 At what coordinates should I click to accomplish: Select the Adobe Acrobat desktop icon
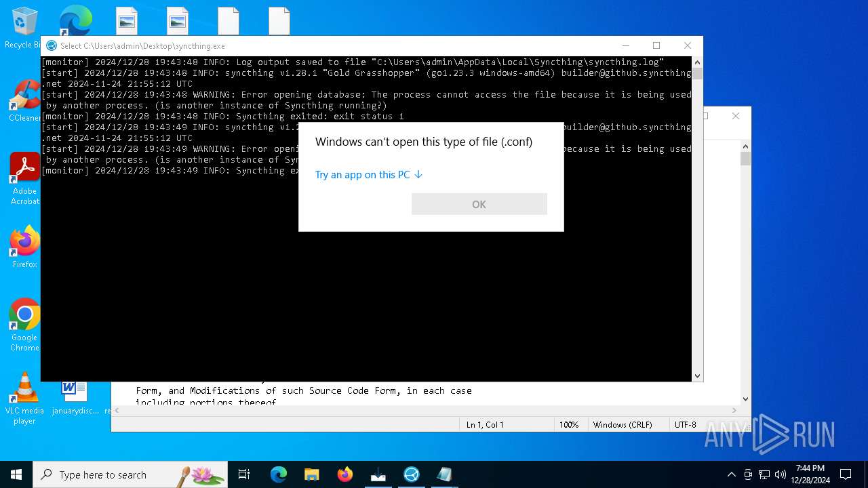point(24,179)
